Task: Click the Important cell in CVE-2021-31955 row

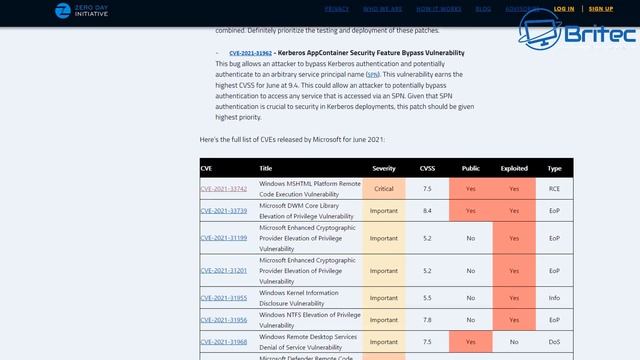Action: coord(384,298)
